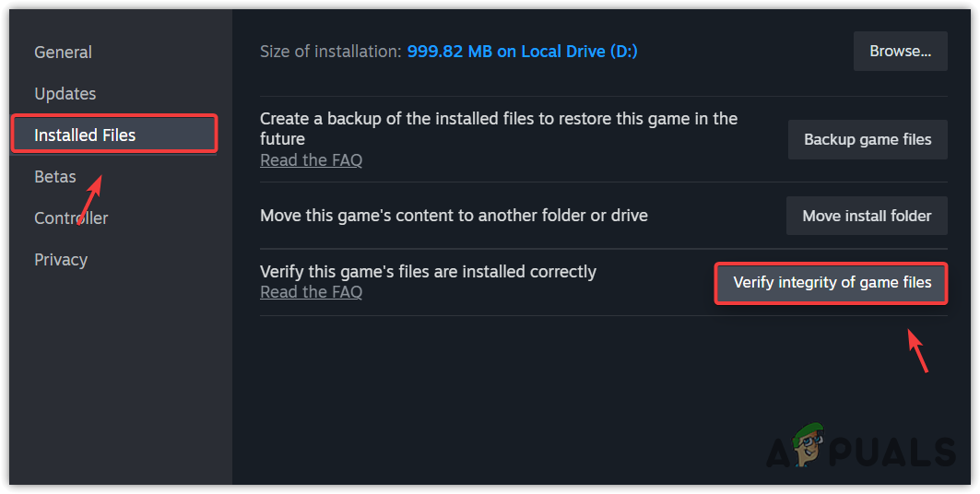Show the Privacy tab
This screenshot has height=494, width=980.
(x=61, y=260)
